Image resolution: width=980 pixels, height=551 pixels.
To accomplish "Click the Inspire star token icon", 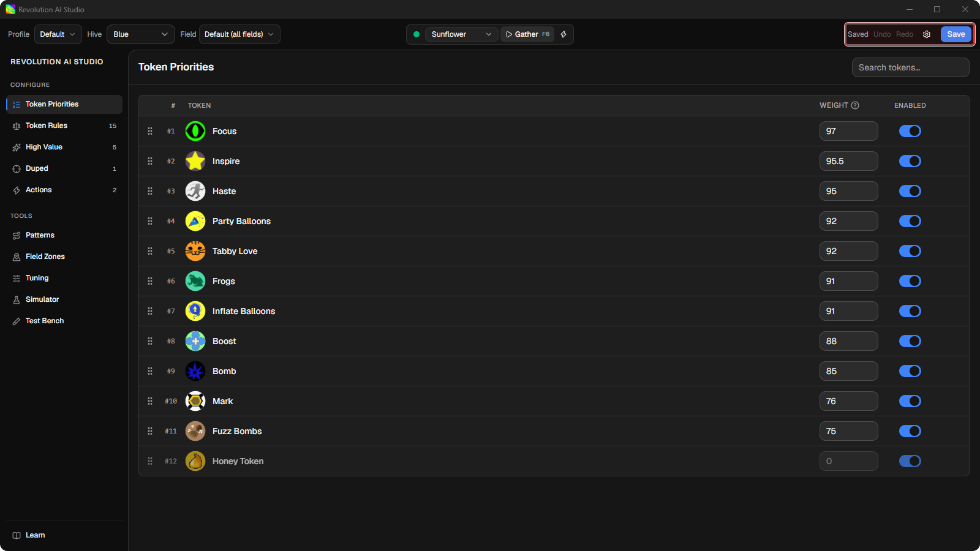I will [195, 161].
